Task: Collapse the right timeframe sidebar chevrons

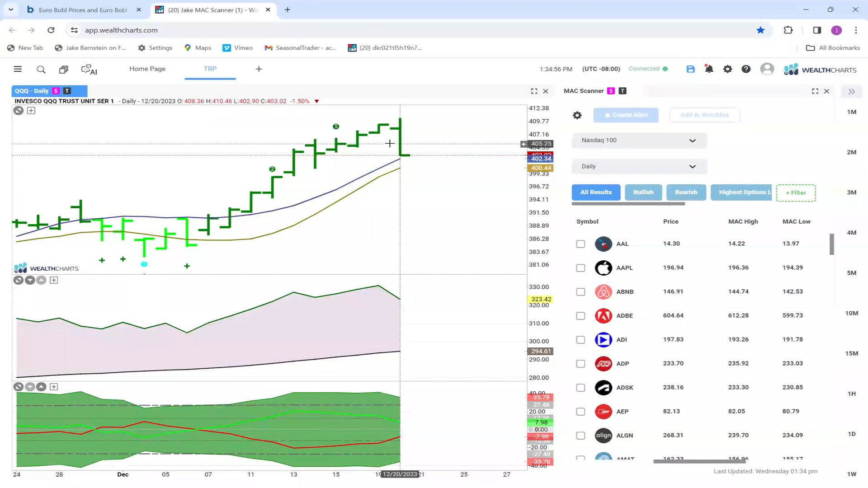Action: tap(852, 92)
